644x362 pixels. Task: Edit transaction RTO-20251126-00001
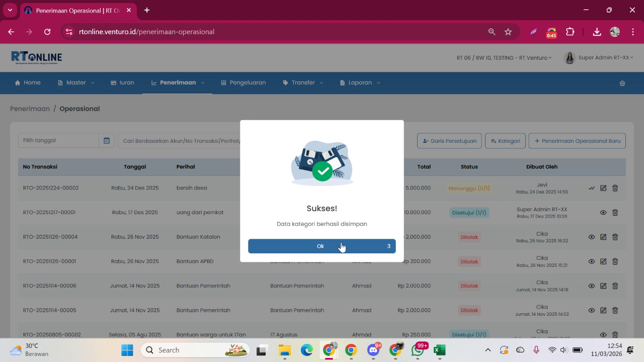[x=603, y=261]
